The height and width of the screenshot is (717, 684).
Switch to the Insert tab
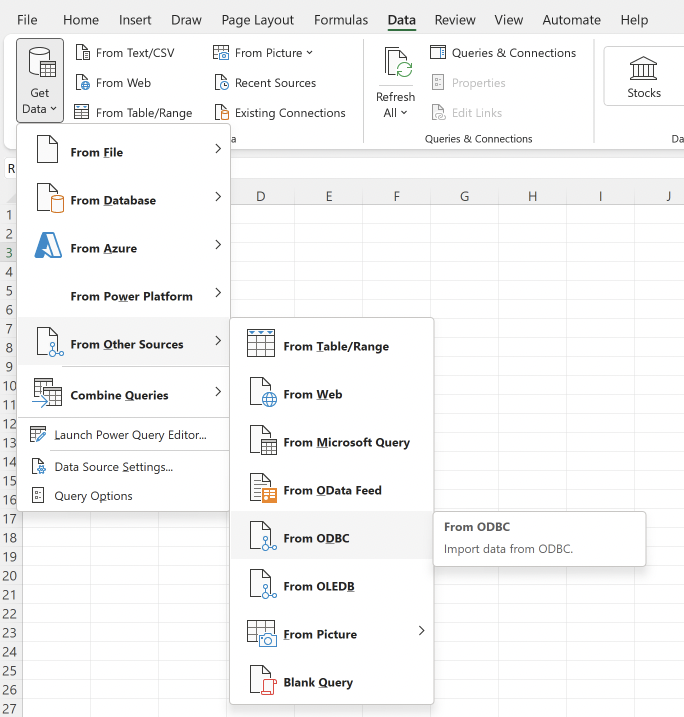(135, 20)
